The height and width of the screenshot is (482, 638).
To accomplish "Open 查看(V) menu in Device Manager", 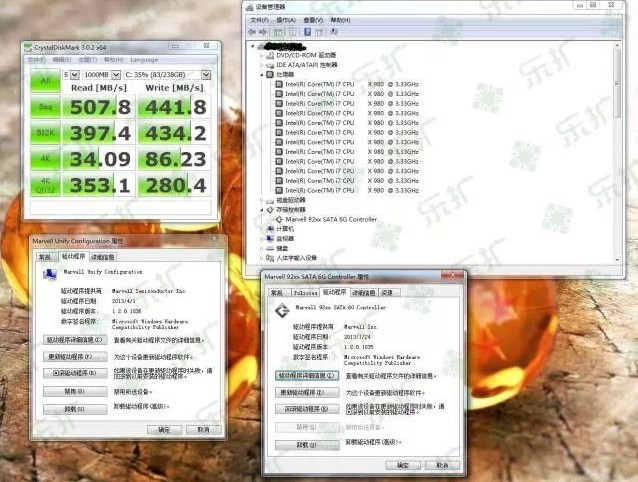I will [313, 20].
